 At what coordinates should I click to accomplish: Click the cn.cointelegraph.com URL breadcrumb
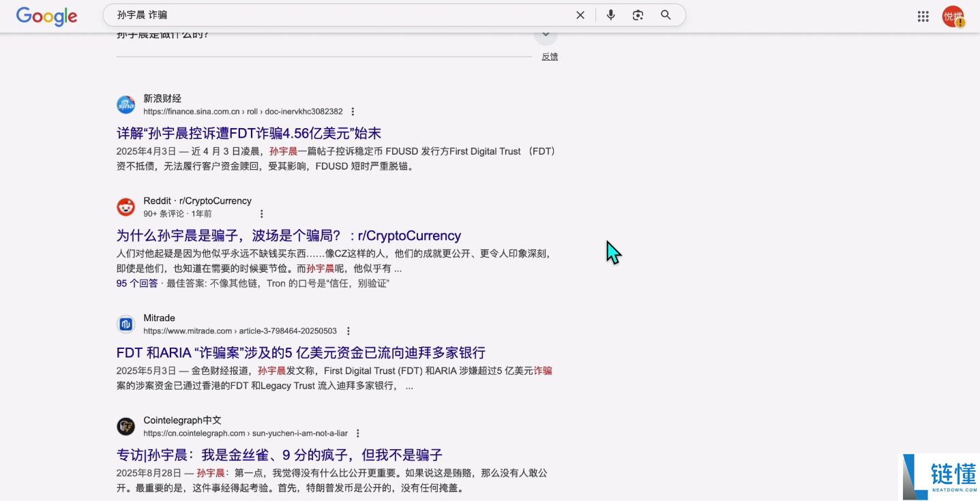(x=246, y=434)
